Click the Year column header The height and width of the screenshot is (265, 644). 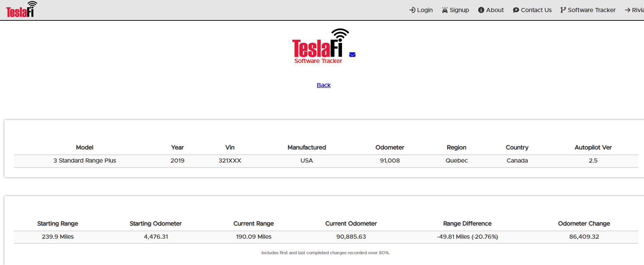[177, 147]
